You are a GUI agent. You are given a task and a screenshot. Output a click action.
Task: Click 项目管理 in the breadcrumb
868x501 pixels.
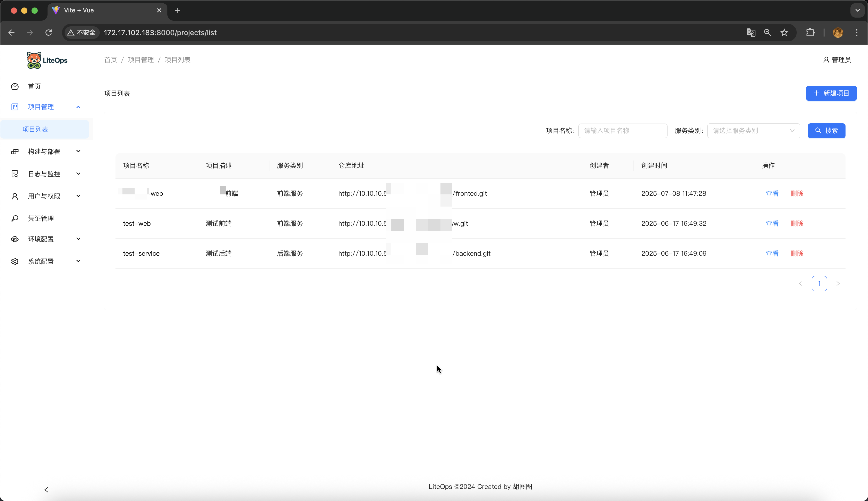(x=141, y=60)
